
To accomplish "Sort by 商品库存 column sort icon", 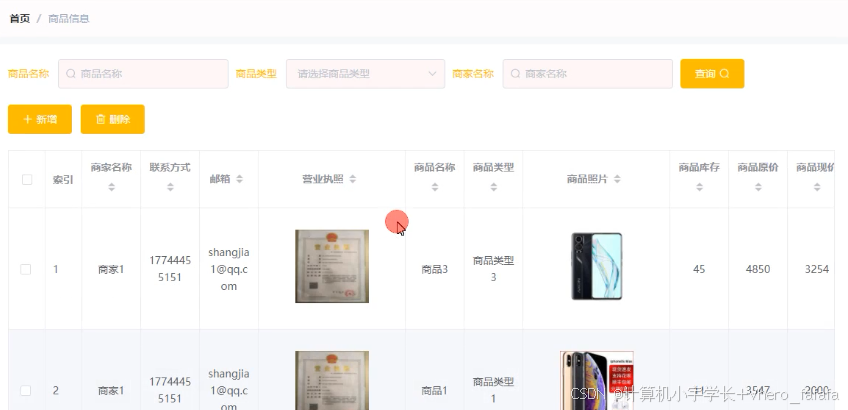I will (699, 187).
